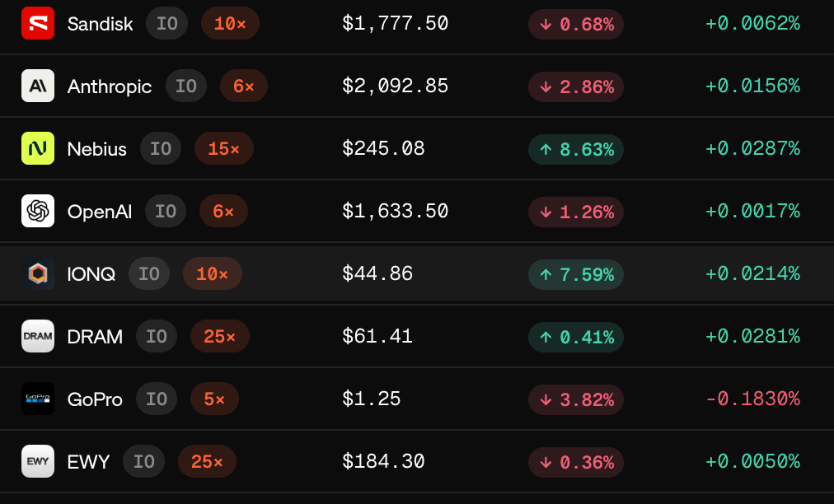The width and height of the screenshot is (834, 504).
Task: Click the IO badge next to GoPro
Action: coord(157,399)
